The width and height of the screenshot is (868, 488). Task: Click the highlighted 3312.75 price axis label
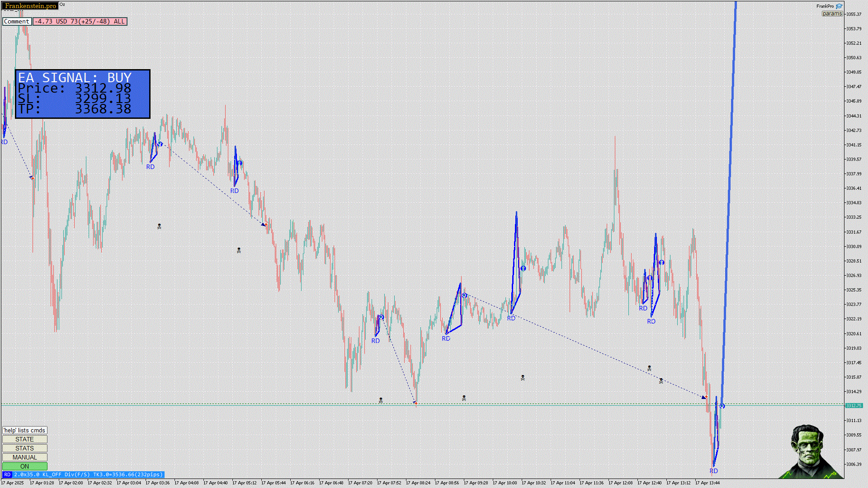click(854, 406)
